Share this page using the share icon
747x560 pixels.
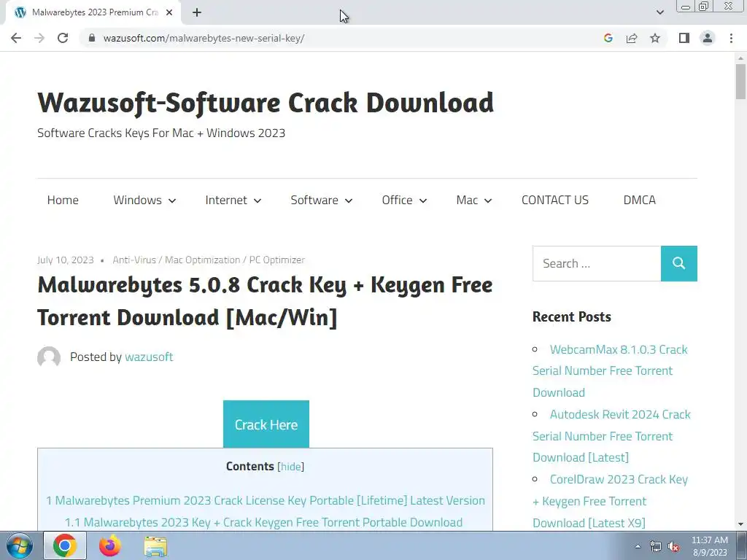click(x=632, y=38)
